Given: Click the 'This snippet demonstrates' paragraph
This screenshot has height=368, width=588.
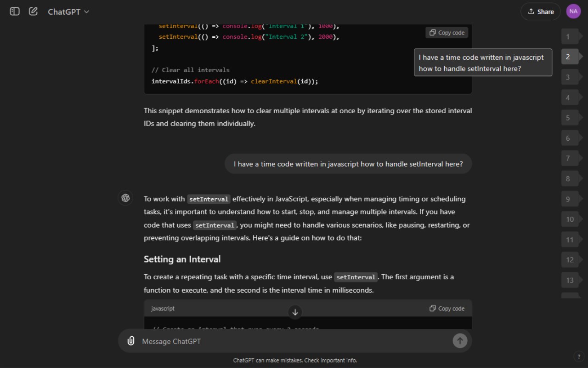Looking at the screenshot, I should click(308, 117).
